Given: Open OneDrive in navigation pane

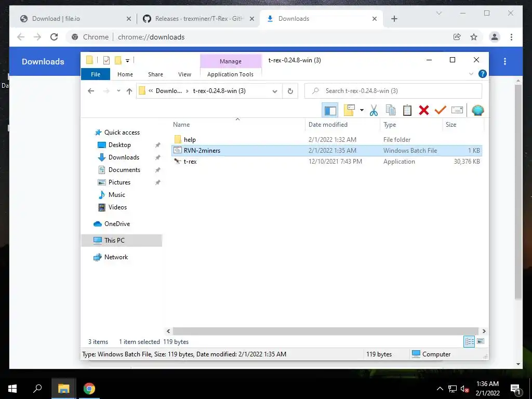Looking at the screenshot, I should coord(117,224).
